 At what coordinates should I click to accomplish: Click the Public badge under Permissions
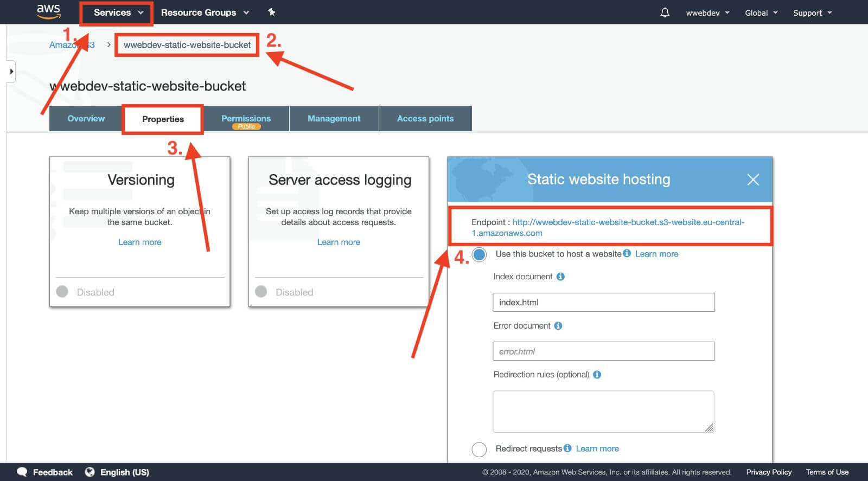[x=246, y=127]
